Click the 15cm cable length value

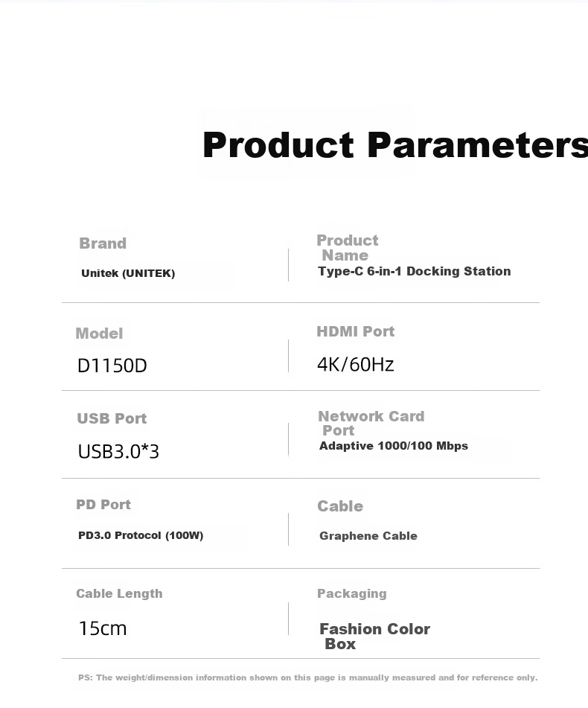point(103,628)
